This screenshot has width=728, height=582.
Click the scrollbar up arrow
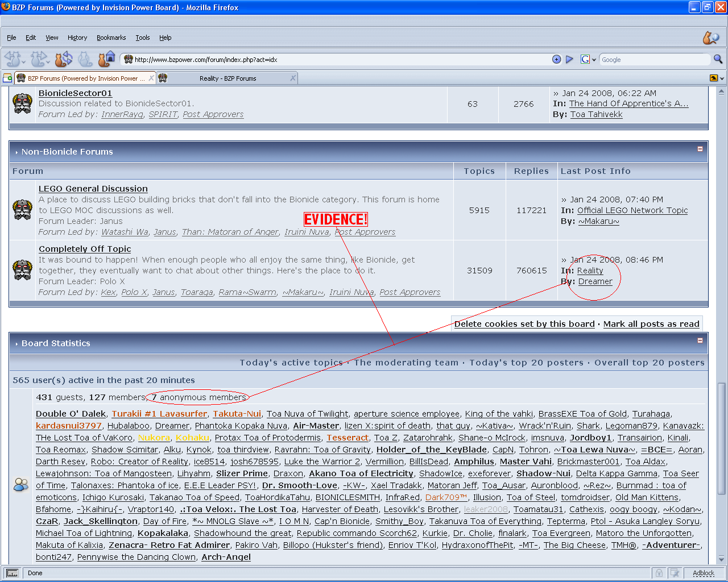[x=722, y=92]
